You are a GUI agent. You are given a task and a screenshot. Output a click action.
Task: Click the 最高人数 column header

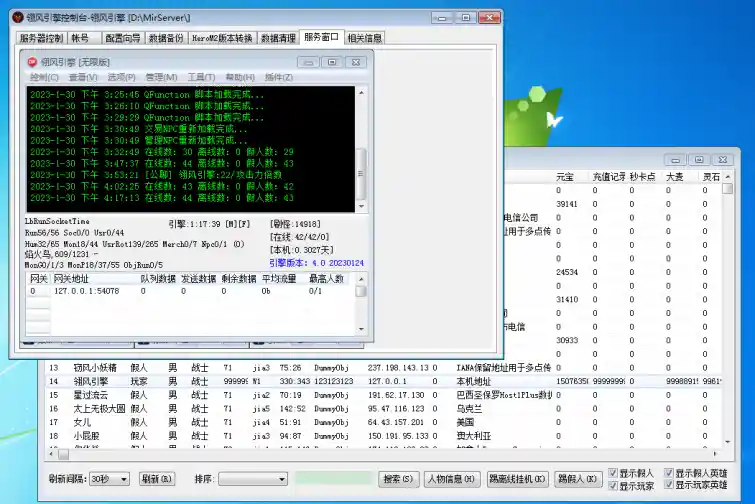[328, 279]
